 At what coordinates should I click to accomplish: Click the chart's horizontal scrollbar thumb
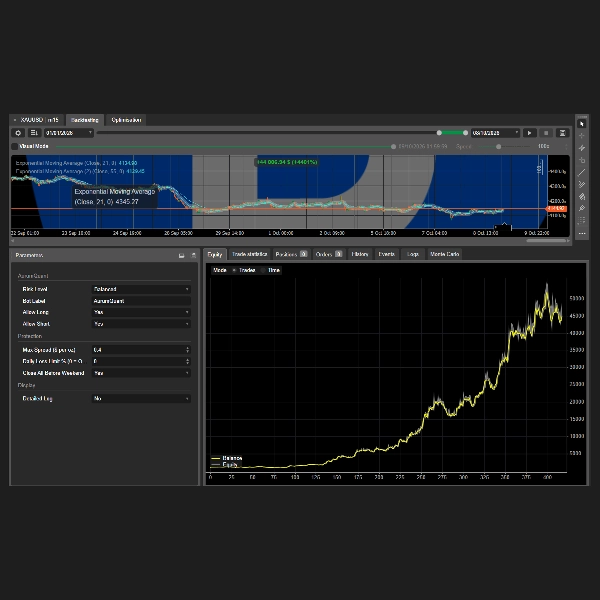tap(546, 241)
